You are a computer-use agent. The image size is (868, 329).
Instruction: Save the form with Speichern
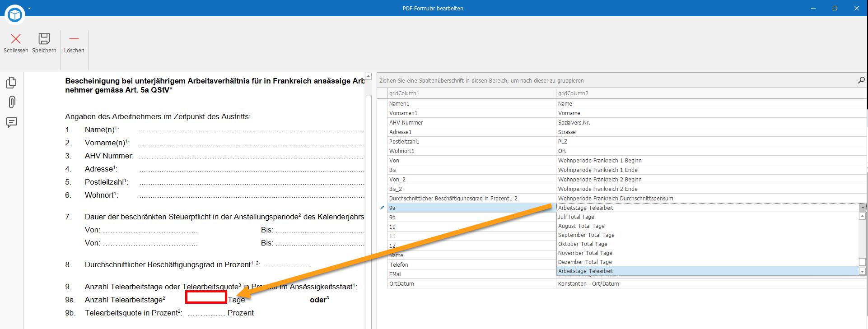tap(44, 43)
